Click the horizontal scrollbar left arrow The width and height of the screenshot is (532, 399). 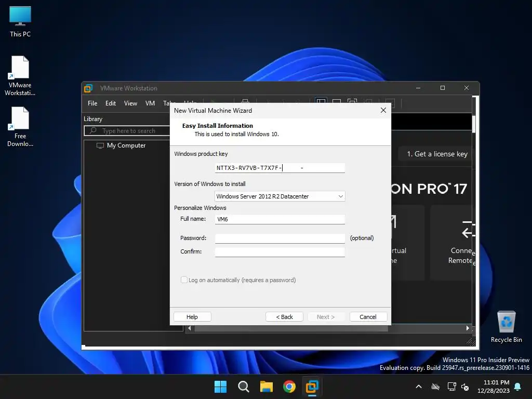tap(189, 328)
